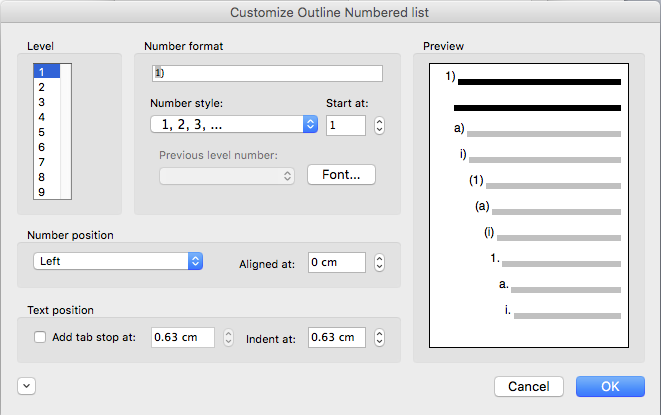Click the (a) line in Preview
Image resolution: width=661 pixels, height=415 pixels.
(548, 208)
